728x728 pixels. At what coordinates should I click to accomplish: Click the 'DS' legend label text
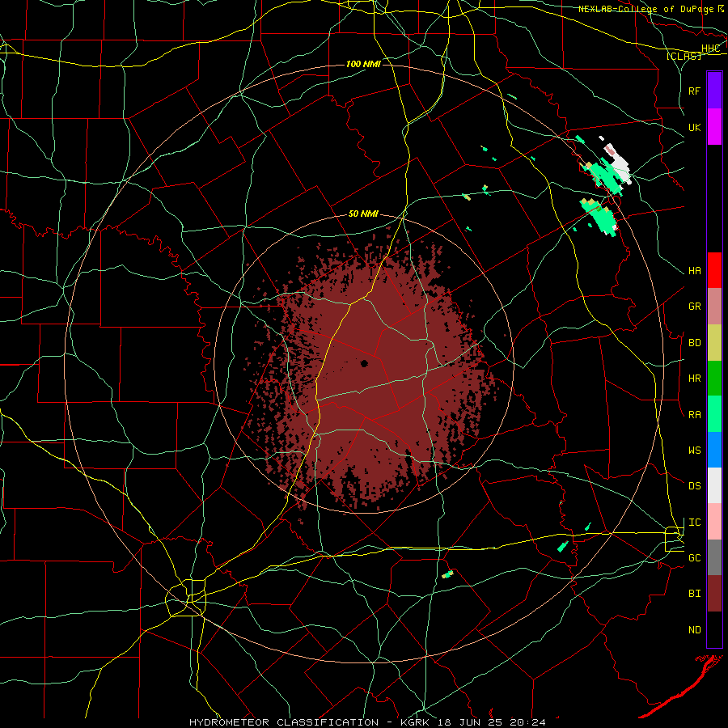[694, 486]
